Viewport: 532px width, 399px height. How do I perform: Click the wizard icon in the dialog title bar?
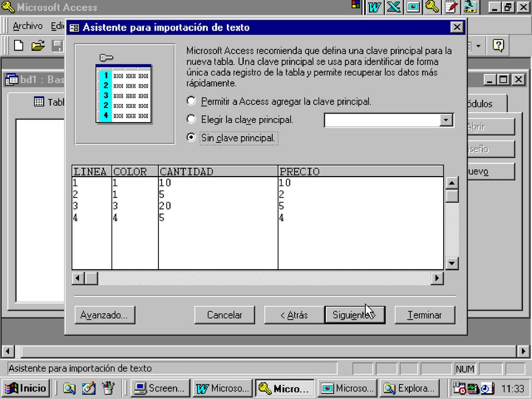[74, 28]
